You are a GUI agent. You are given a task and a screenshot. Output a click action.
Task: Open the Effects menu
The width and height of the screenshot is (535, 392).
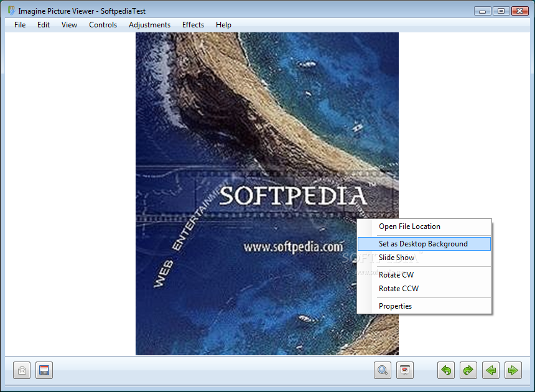point(193,25)
